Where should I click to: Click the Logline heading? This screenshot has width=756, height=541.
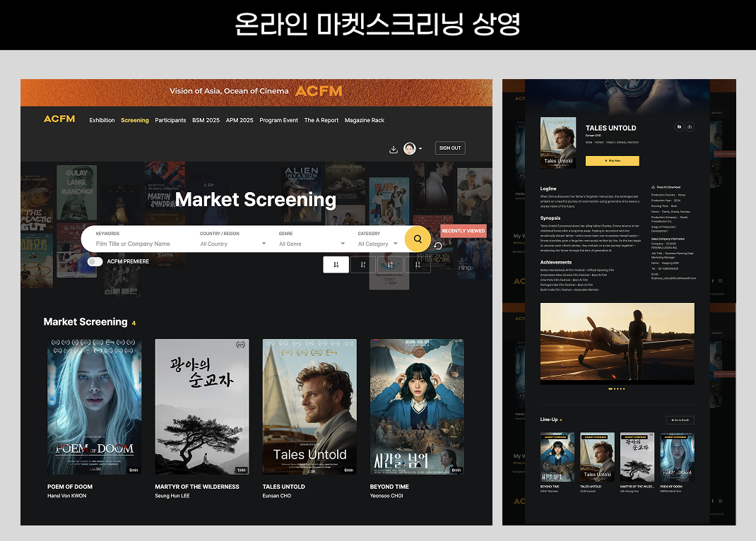[548, 189]
